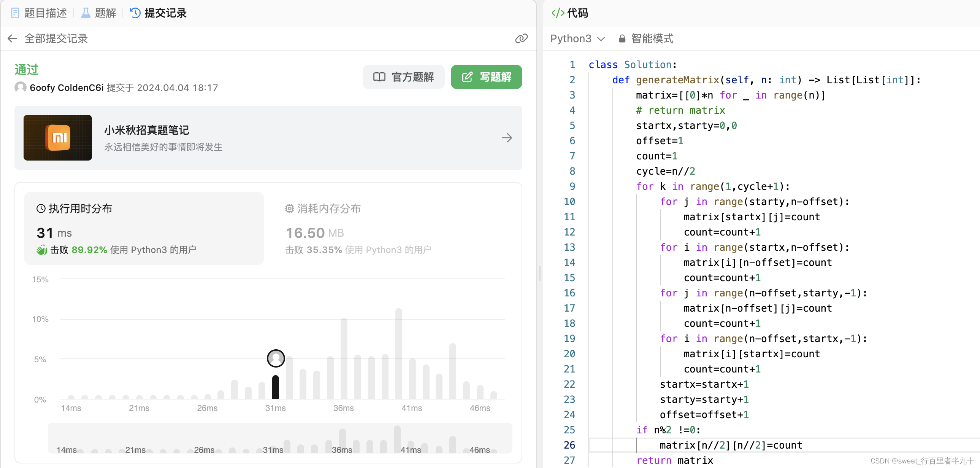Image resolution: width=980 pixels, height=468 pixels.
Task: Expand the Xiaomi banner via right arrow
Action: click(x=507, y=137)
